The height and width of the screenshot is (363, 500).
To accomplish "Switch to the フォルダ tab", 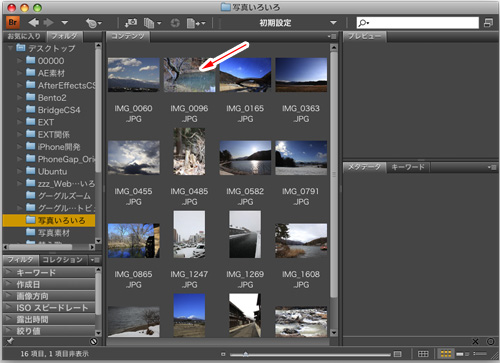I will (x=64, y=36).
